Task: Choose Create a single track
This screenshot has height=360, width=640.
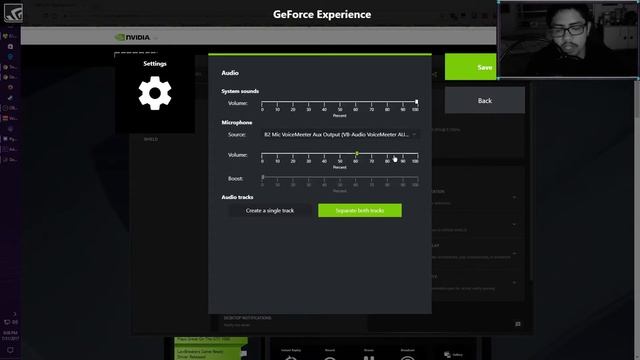Action: [270, 211]
